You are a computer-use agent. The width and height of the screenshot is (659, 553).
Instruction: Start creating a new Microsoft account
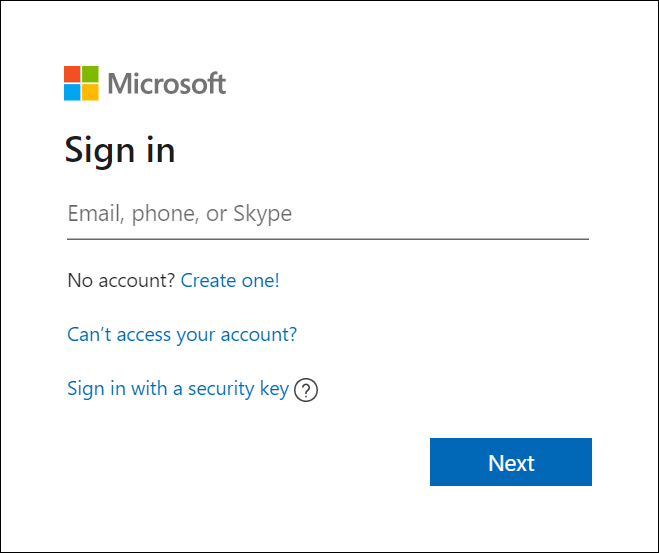pyautogui.click(x=230, y=281)
